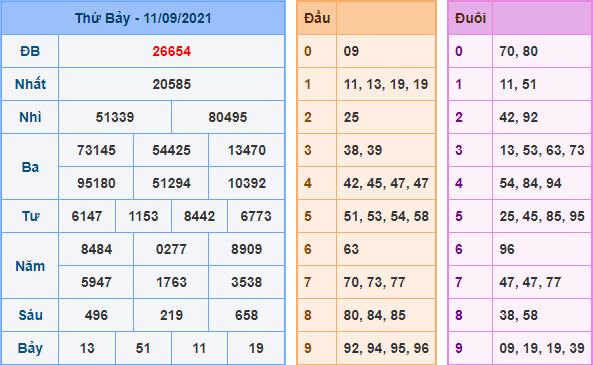Select Đầu row value '38, 39'
Screen dimensions: 593x365
pos(363,150)
